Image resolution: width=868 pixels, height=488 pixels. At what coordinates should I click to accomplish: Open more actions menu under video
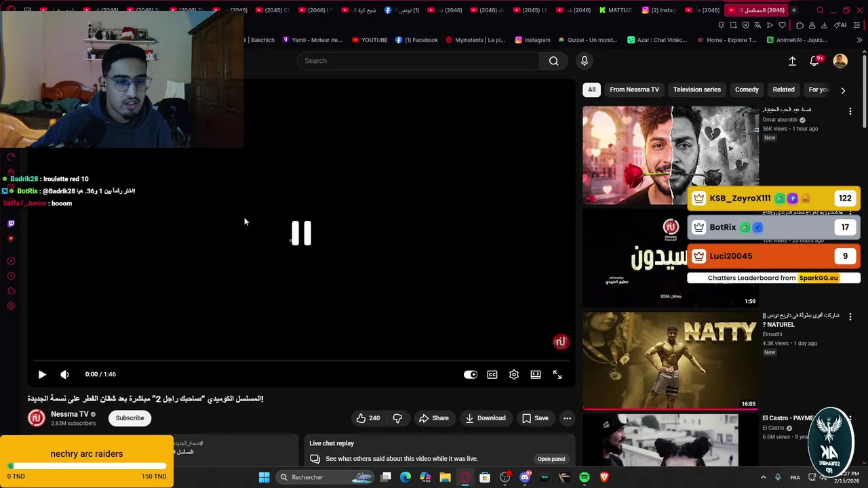[x=568, y=418]
